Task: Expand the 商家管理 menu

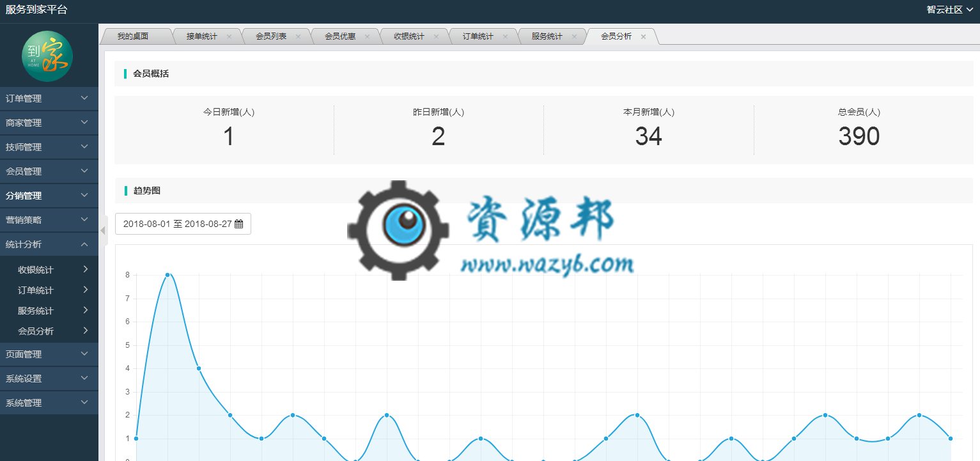Action: [x=49, y=123]
